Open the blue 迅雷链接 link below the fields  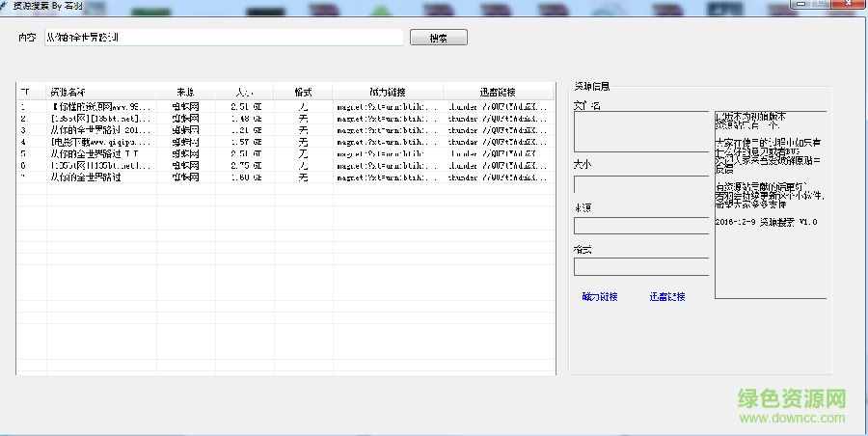[x=667, y=296]
